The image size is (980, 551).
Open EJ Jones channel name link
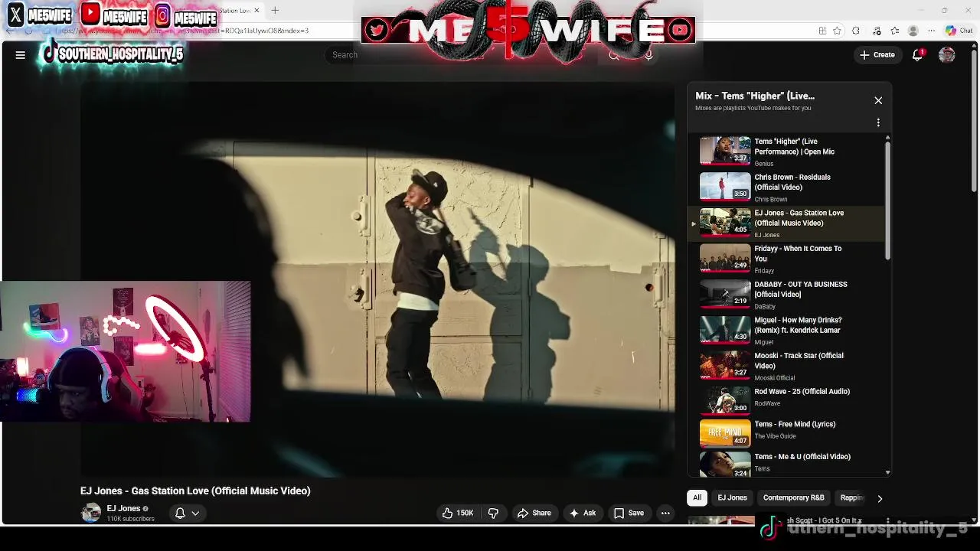(x=123, y=508)
